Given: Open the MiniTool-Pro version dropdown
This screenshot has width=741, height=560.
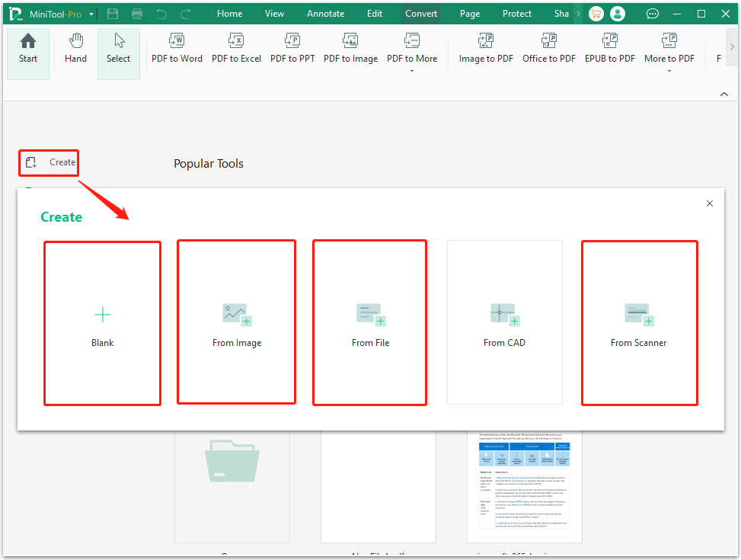Looking at the screenshot, I should 91,13.
